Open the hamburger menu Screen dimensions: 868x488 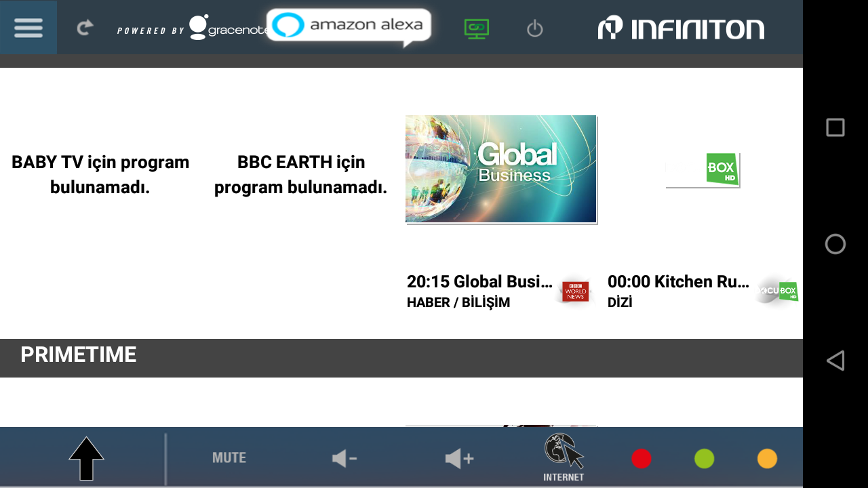coord(28,27)
